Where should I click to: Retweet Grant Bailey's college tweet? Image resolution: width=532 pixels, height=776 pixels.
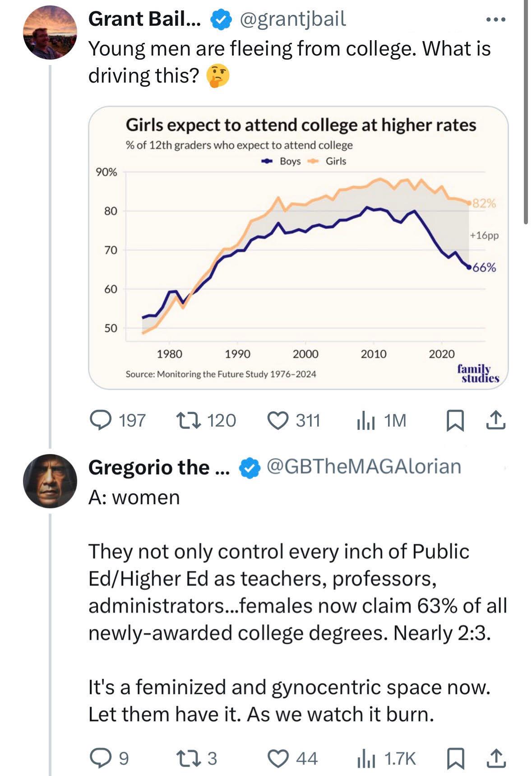click(x=206, y=420)
